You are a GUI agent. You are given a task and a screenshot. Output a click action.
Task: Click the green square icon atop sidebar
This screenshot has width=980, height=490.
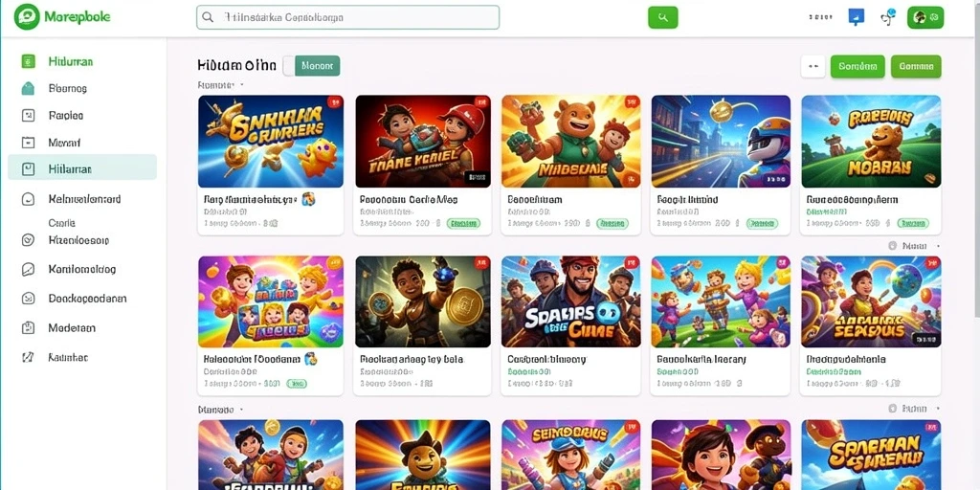pyautogui.click(x=28, y=61)
